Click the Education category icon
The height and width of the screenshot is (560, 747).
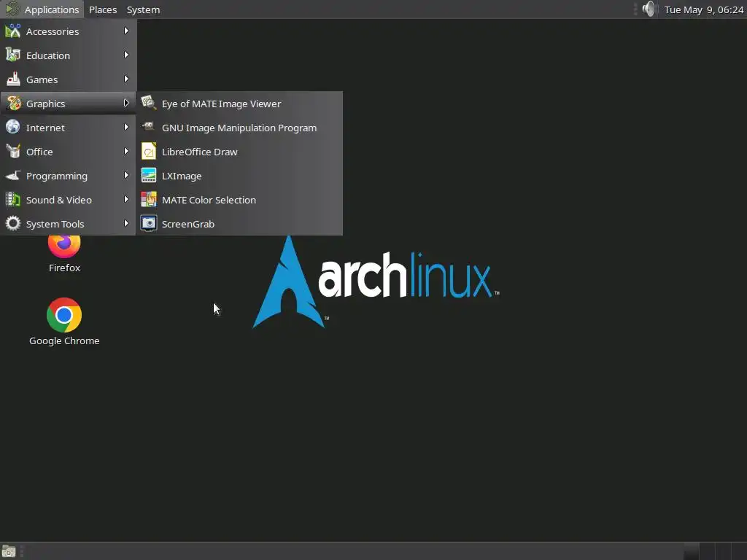(x=13, y=55)
